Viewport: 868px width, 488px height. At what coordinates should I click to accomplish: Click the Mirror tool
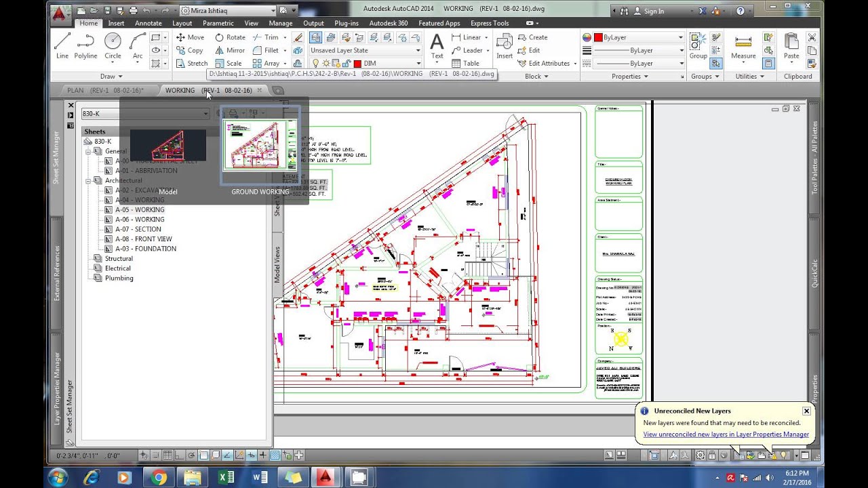pos(230,50)
